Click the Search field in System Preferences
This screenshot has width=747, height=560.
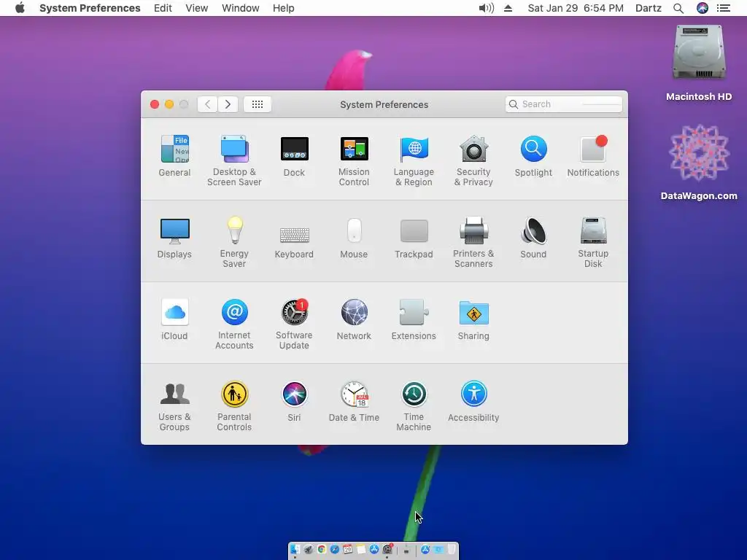click(564, 104)
